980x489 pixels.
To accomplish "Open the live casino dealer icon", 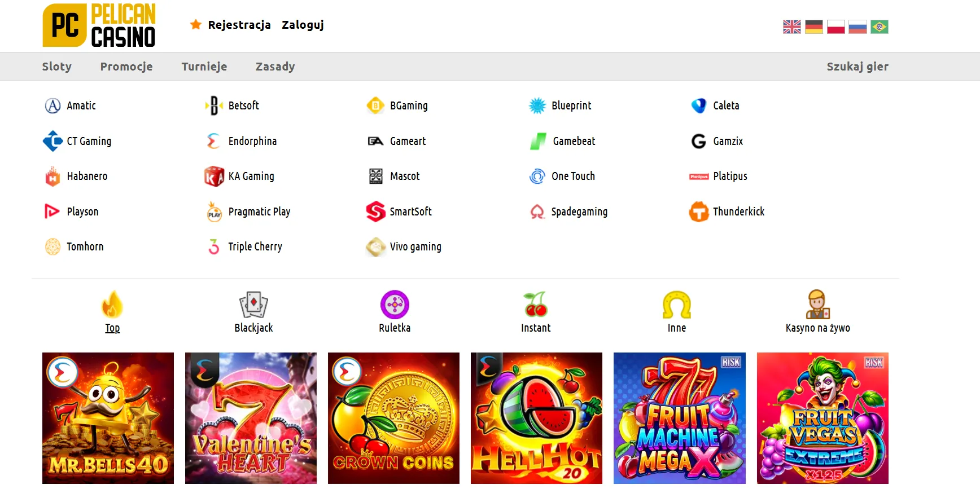I will [x=817, y=305].
